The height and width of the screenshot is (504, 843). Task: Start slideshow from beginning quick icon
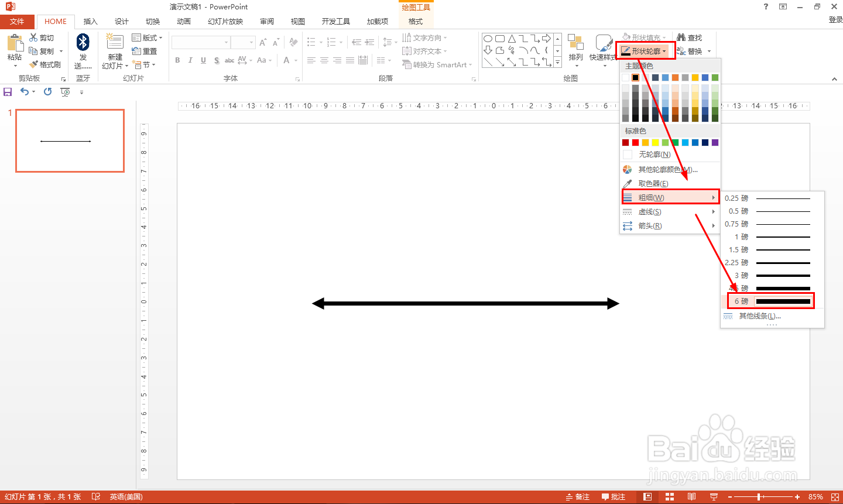click(65, 92)
